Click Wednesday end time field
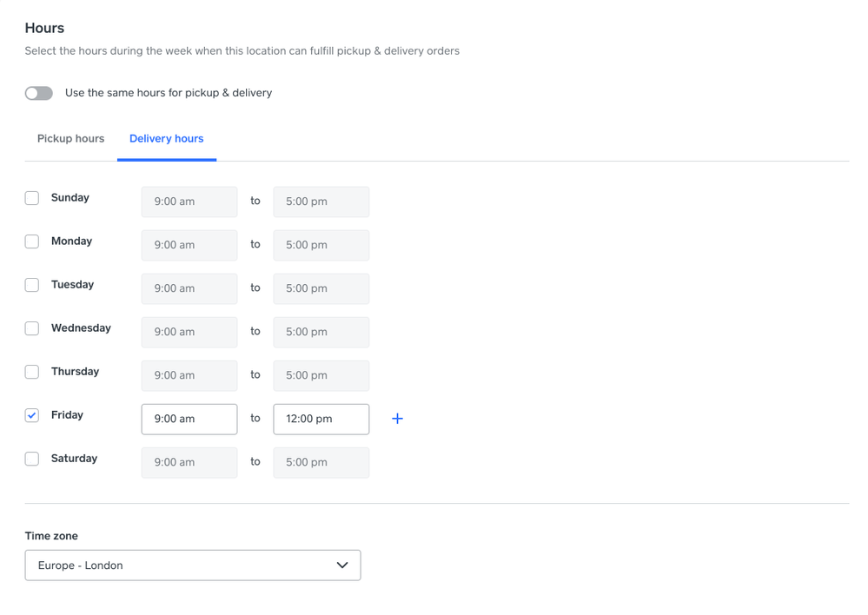 (x=321, y=332)
